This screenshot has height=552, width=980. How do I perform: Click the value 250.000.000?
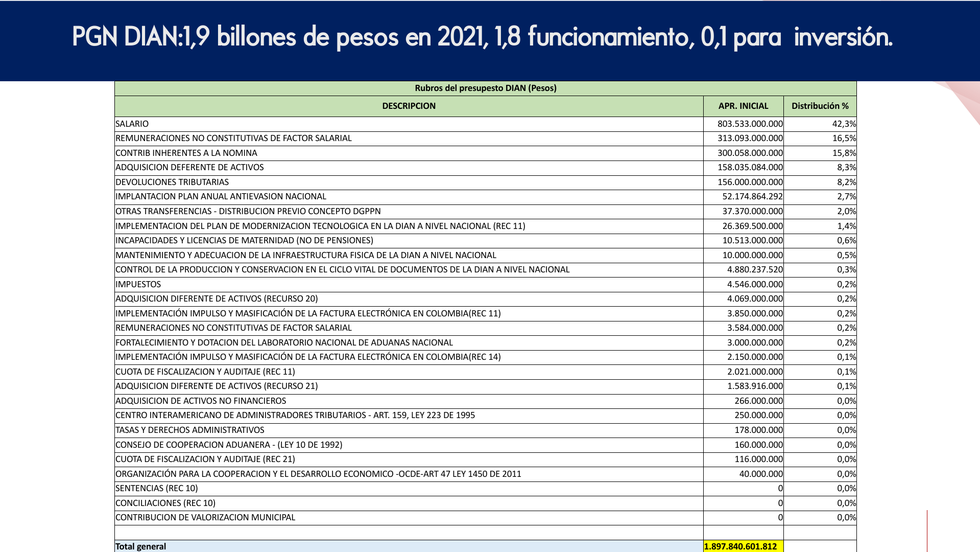click(x=758, y=415)
